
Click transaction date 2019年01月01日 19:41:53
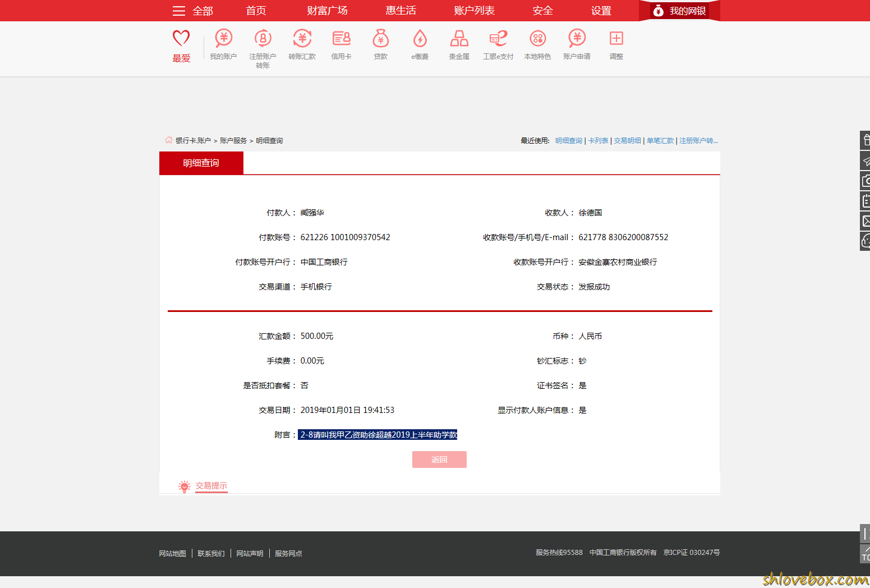[347, 410]
